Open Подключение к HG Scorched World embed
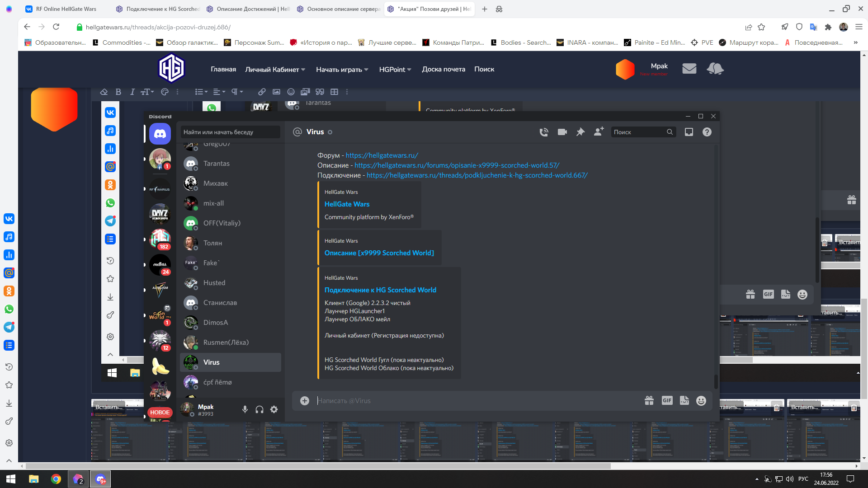868x488 pixels. (380, 290)
